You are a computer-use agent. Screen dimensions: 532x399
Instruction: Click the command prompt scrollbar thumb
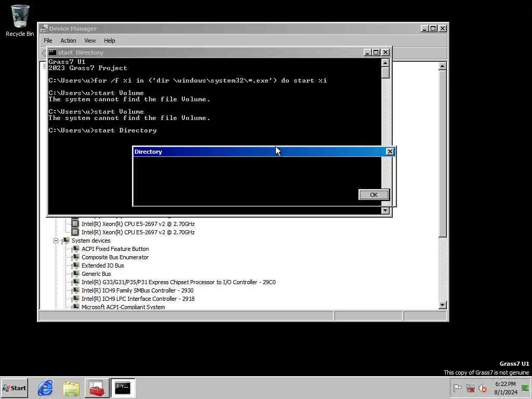pos(385,73)
